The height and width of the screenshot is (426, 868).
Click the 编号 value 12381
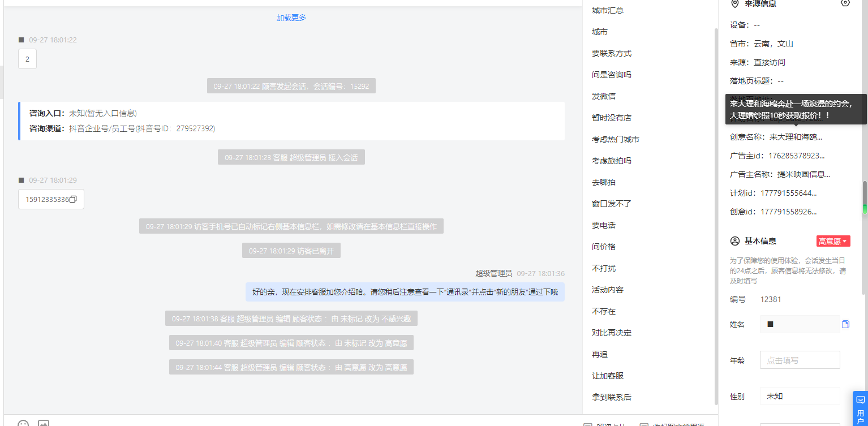[x=771, y=299]
